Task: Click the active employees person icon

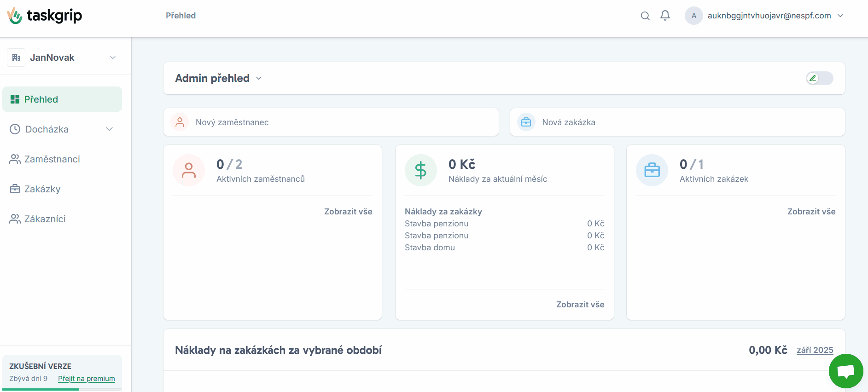Action: pos(189,170)
